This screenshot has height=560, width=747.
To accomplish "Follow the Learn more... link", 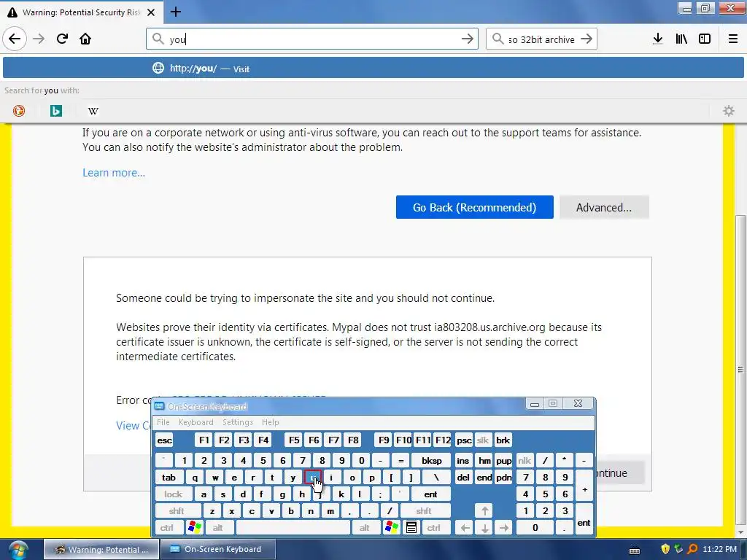I will pyautogui.click(x=114, y=173).
